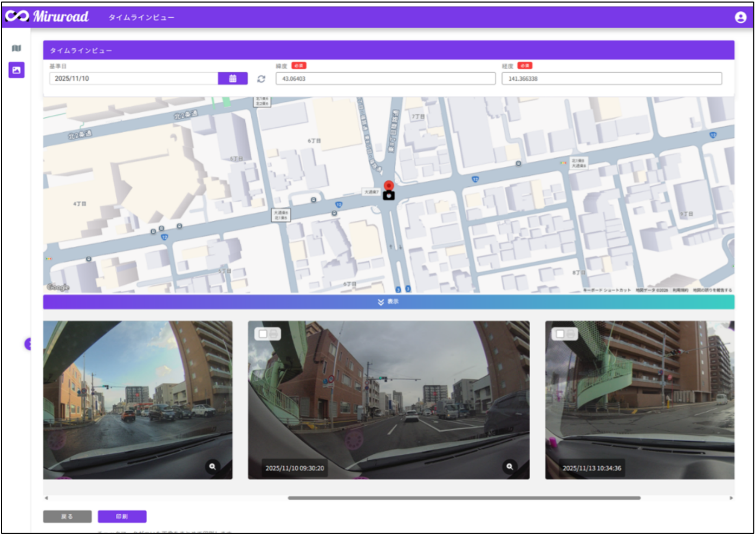
Task: Collapse the map using the 表示 bar
Action: pyautogui.click(x=388, y=302)
